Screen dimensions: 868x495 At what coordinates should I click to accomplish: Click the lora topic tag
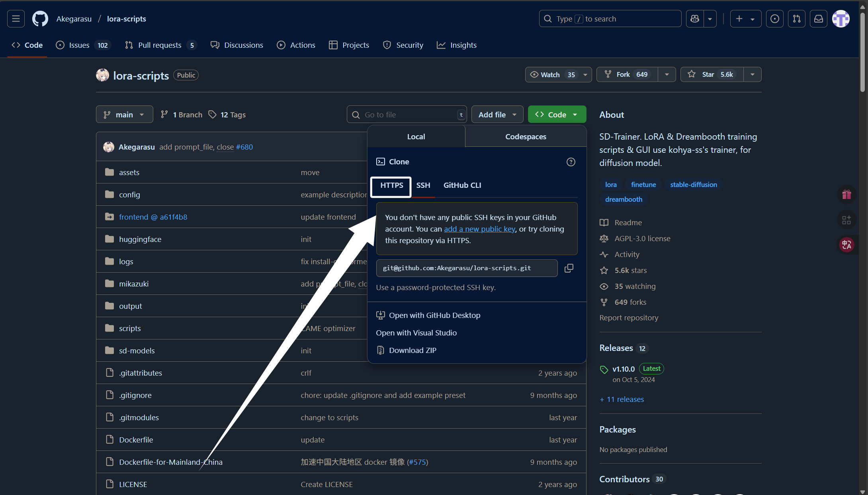tap(611, 185)
